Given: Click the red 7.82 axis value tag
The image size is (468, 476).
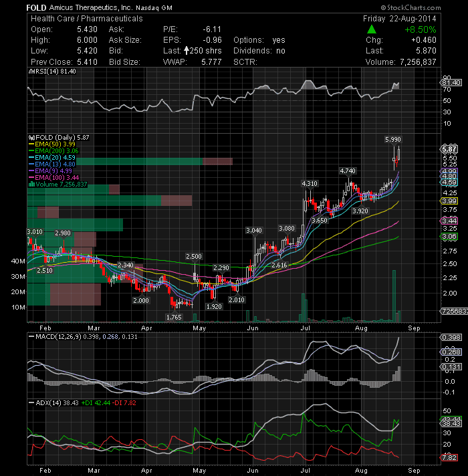Looking at the screenshot, I should [x=449, y=457].
